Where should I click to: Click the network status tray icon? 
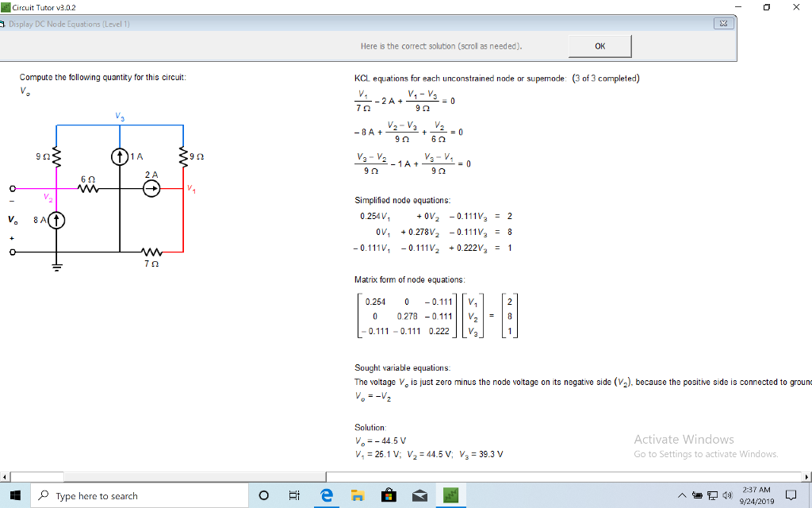[x=714, y=495]
